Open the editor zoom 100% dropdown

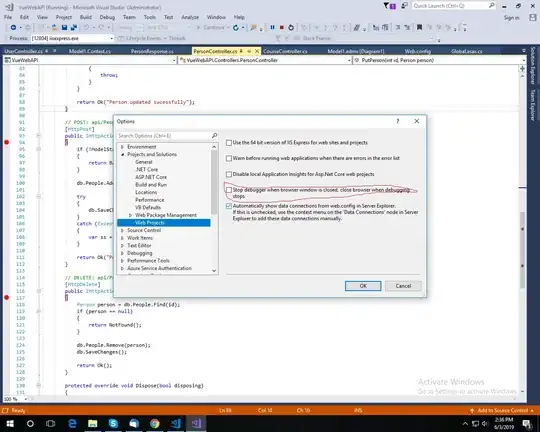pyautogui.click(x=25, y=399)
